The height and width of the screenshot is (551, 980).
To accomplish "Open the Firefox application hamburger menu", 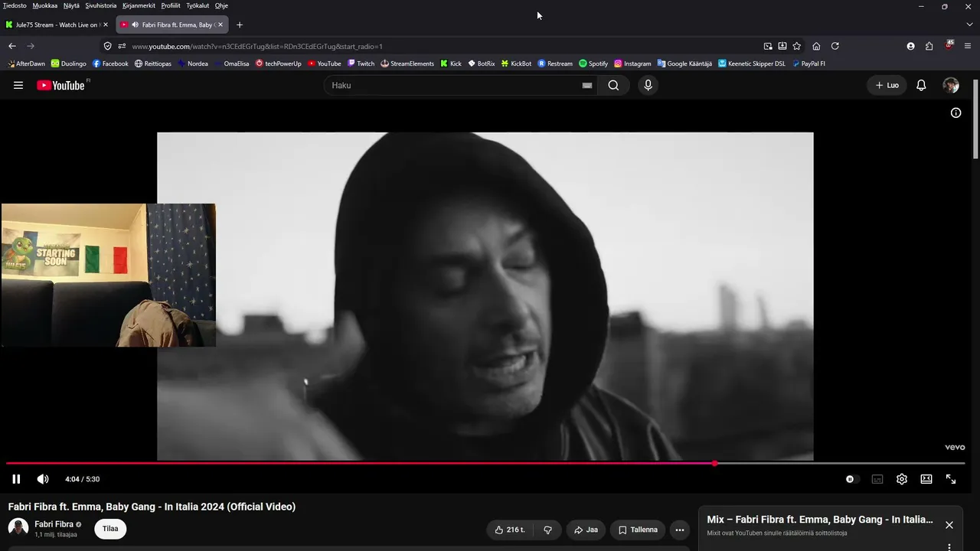I will point(969,46).
